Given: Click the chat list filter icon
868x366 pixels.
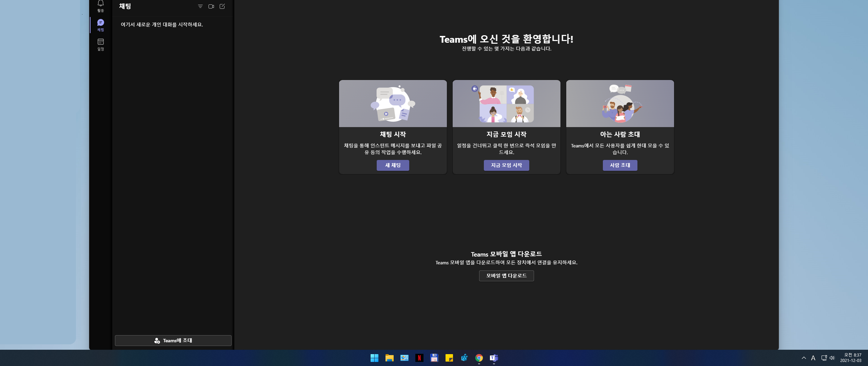Looking at the screenshot, I should coord(200,6).
